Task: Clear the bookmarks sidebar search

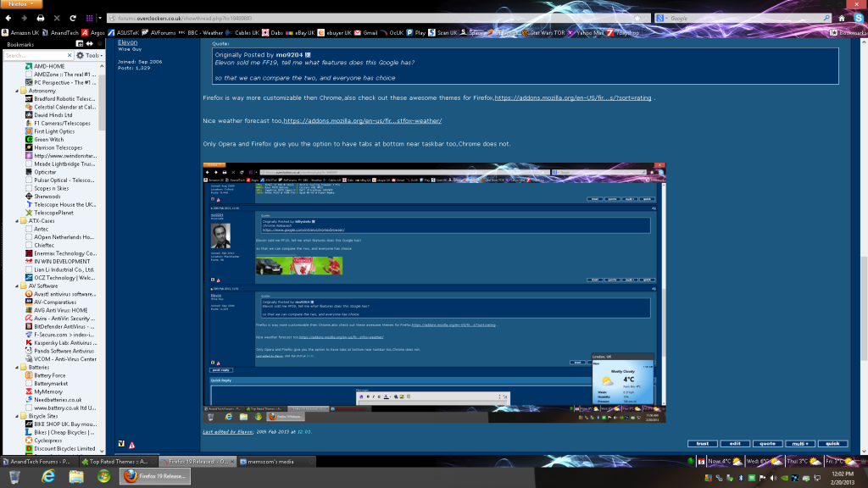Action: [x=70, y=55]
